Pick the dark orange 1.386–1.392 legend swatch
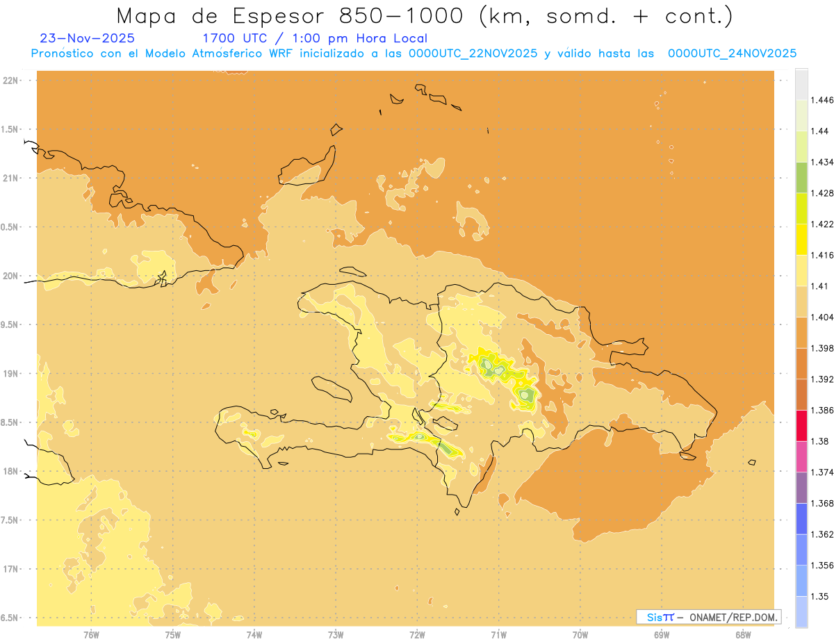The width and height of the screenshot is (834, 644). click(x=801, y=395)
